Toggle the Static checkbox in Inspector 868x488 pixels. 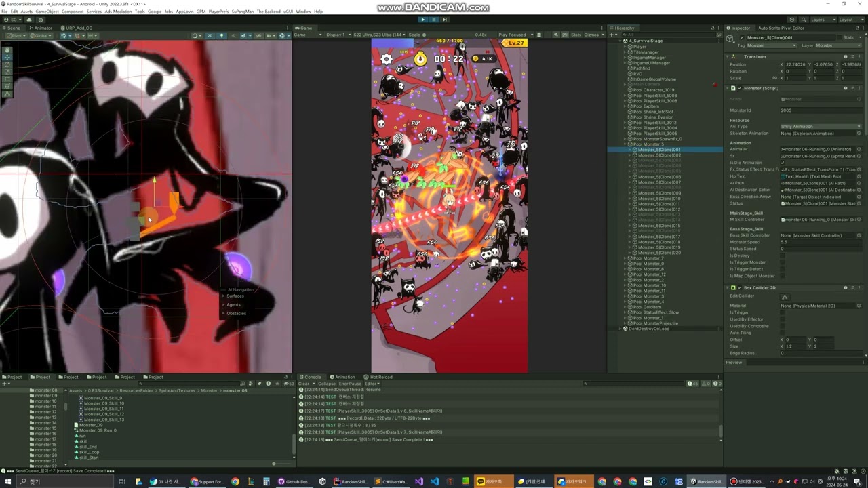click(838, 38)
